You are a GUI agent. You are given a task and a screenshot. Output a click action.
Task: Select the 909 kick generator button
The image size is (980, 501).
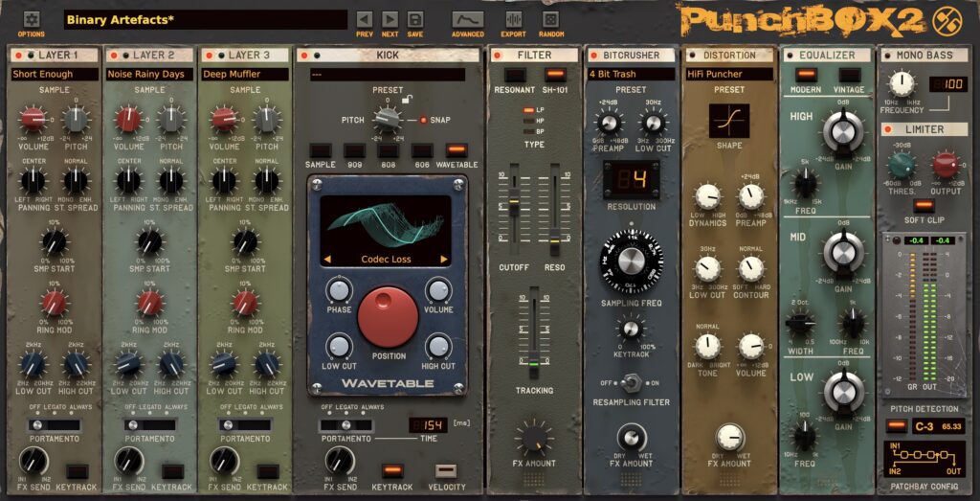(354, 150)
